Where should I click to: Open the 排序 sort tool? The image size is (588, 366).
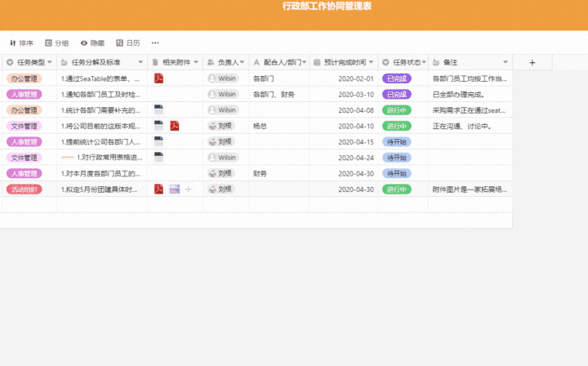click(21, 43)
